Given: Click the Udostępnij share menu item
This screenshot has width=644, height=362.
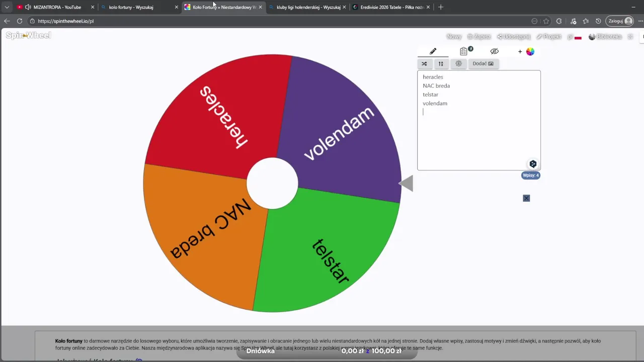Looking at the screenshot, I should click(514, 37).
